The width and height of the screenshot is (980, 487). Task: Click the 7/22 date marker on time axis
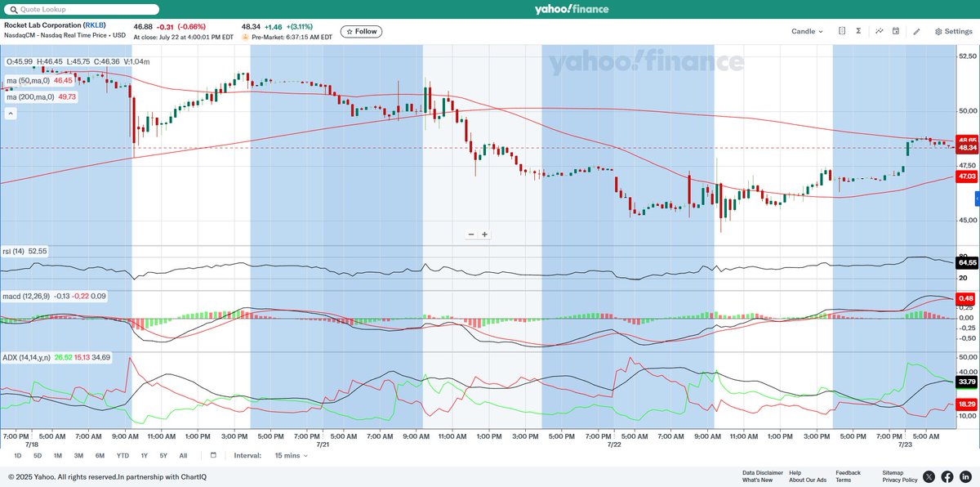613,444
